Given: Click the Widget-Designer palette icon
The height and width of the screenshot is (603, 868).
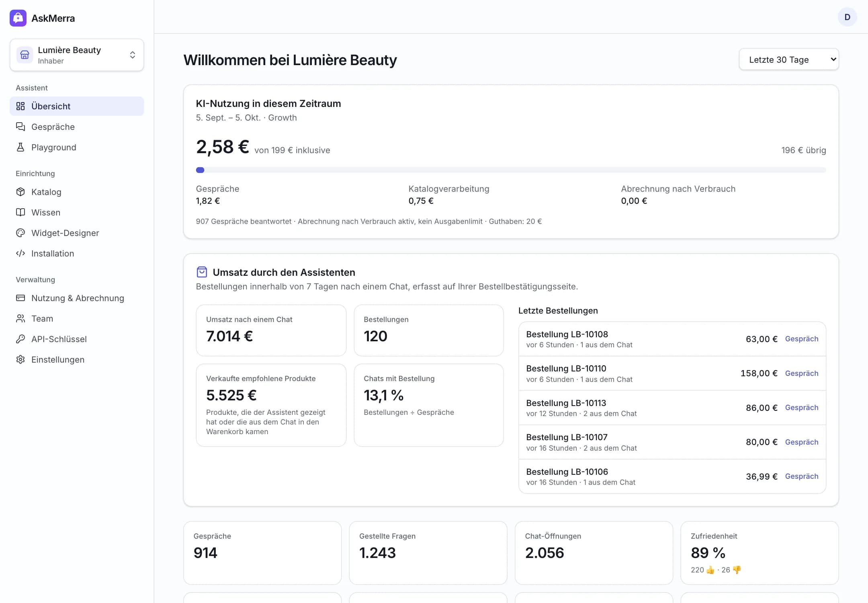Looking at the screenshot, I should (20, 233).
